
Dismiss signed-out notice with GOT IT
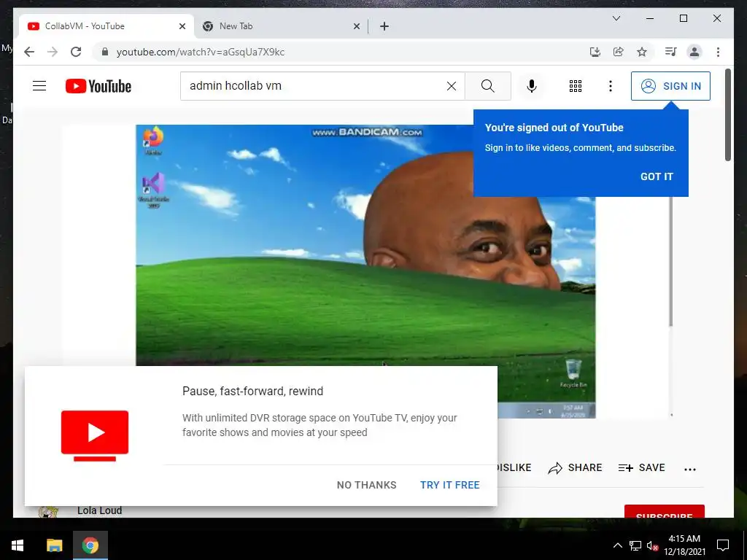point(657,176)
